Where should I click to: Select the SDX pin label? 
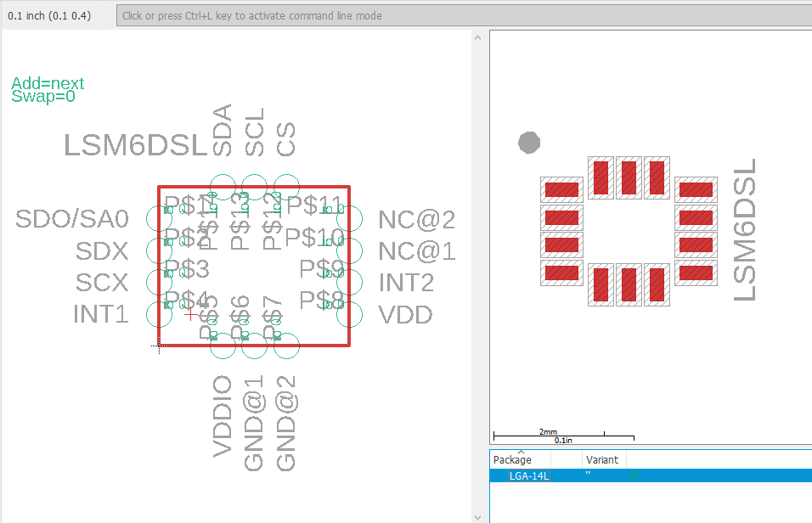102,251
